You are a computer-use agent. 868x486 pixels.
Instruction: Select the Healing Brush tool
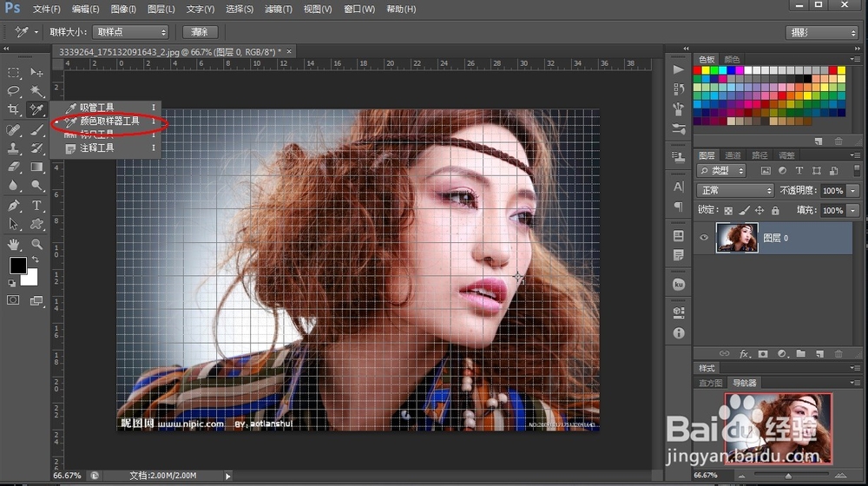click(14, 130)
